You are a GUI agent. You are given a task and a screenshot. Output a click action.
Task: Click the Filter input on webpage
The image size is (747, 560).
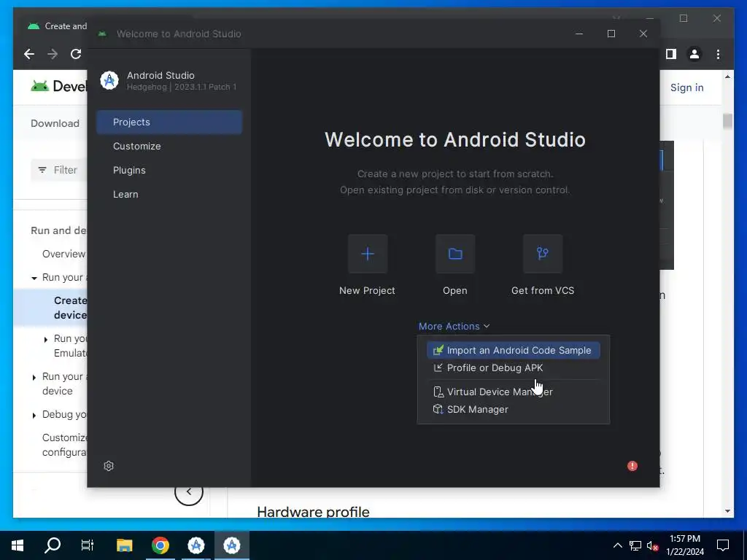(59, 170)
